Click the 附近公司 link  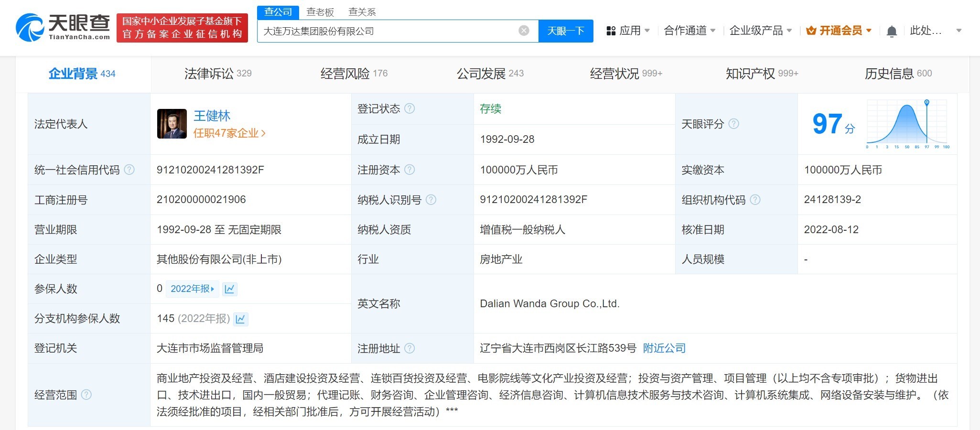(x=664, y=348)
